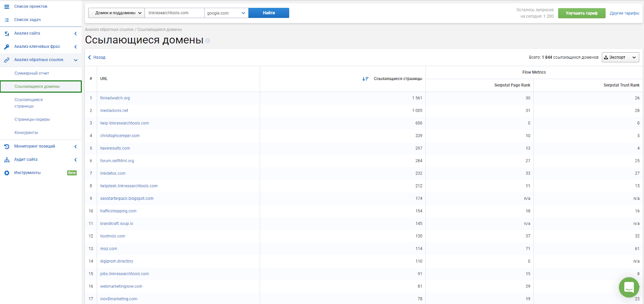Select Ссылающиеся страницы in sidebar

pos(29,103)
